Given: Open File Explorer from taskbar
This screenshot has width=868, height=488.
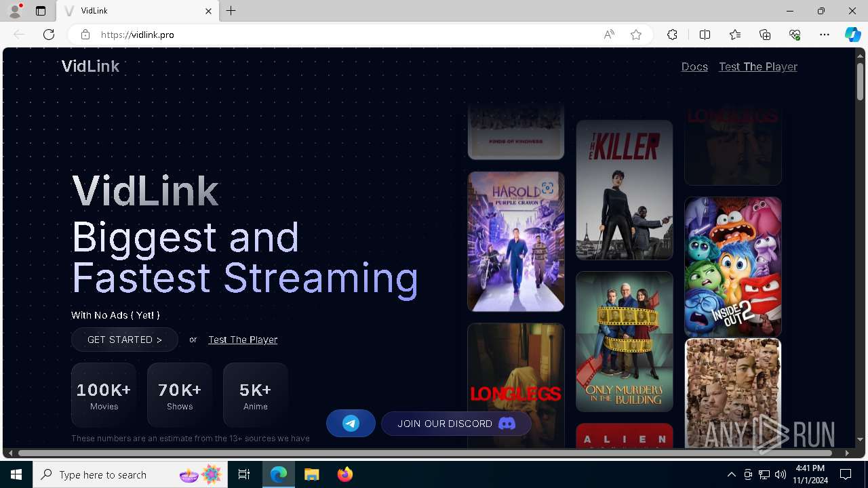Looking at the screenshot, I should [x=312, y=474].
